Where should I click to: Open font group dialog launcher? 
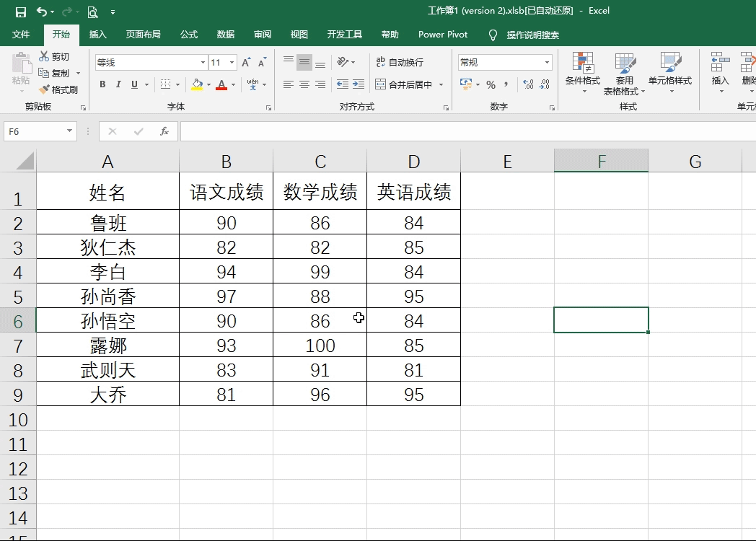[x=268, y=107]
